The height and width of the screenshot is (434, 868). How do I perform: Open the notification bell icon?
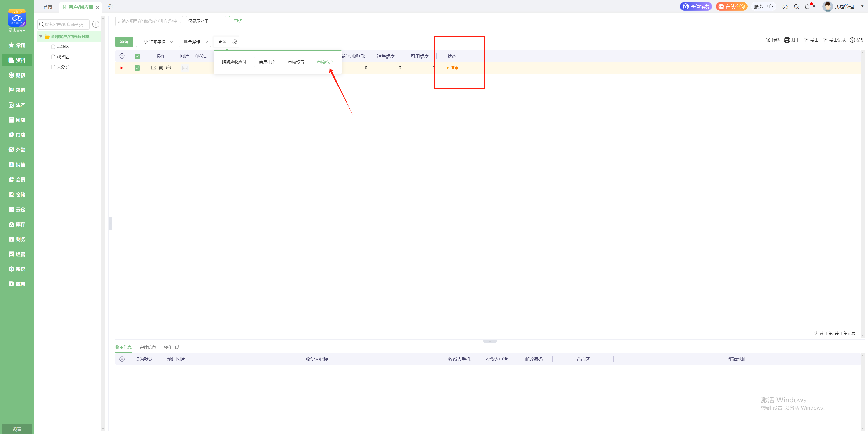(807, 6)
